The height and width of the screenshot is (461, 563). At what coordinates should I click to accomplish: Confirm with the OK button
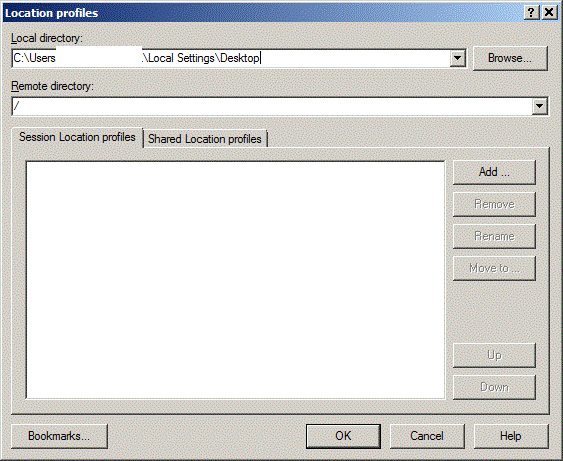pos(343,436)
